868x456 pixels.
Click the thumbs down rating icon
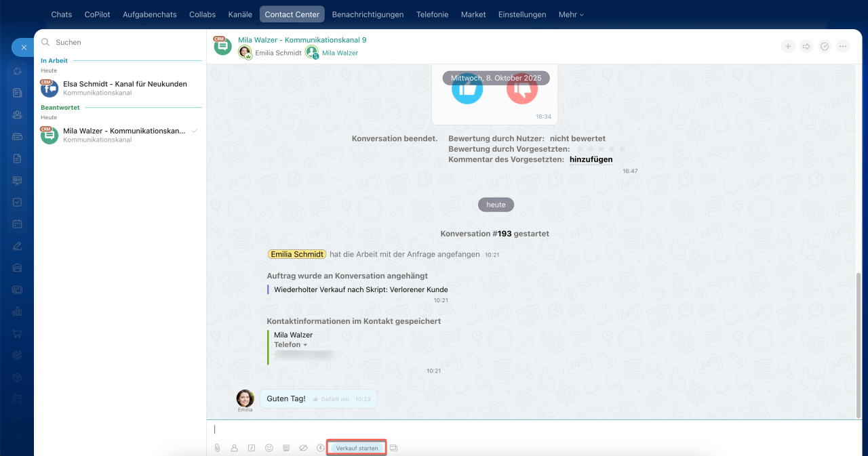(521, 90)
